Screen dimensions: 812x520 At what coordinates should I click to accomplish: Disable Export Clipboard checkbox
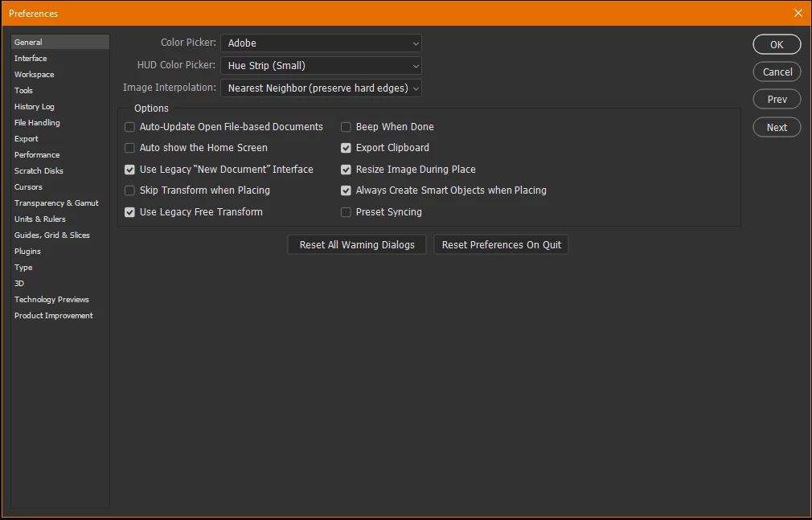(346, 148)
